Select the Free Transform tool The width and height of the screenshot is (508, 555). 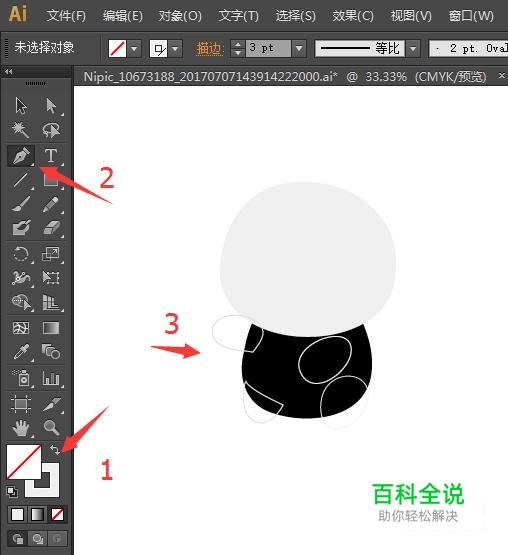pyautogui.click(x=51, y=278)
